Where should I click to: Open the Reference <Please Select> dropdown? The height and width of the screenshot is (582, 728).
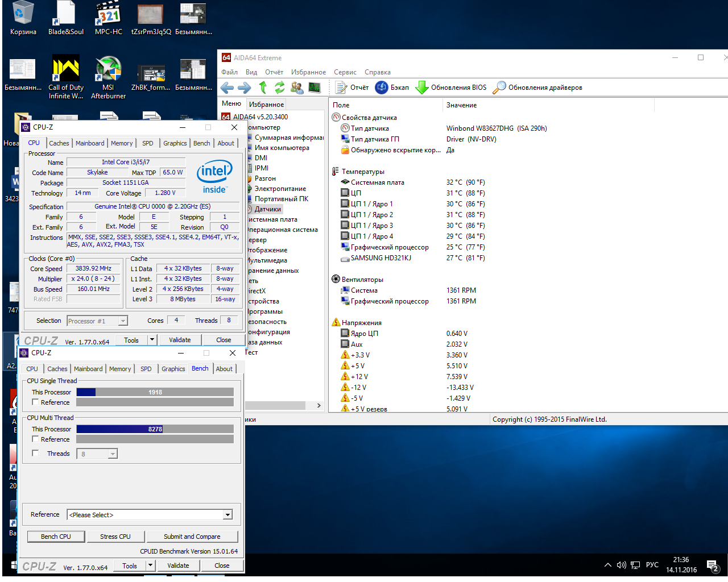pos(150,515)
